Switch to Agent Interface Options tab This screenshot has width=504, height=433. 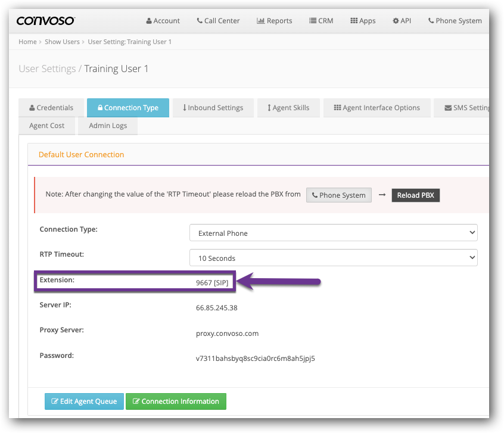point(377,108)
